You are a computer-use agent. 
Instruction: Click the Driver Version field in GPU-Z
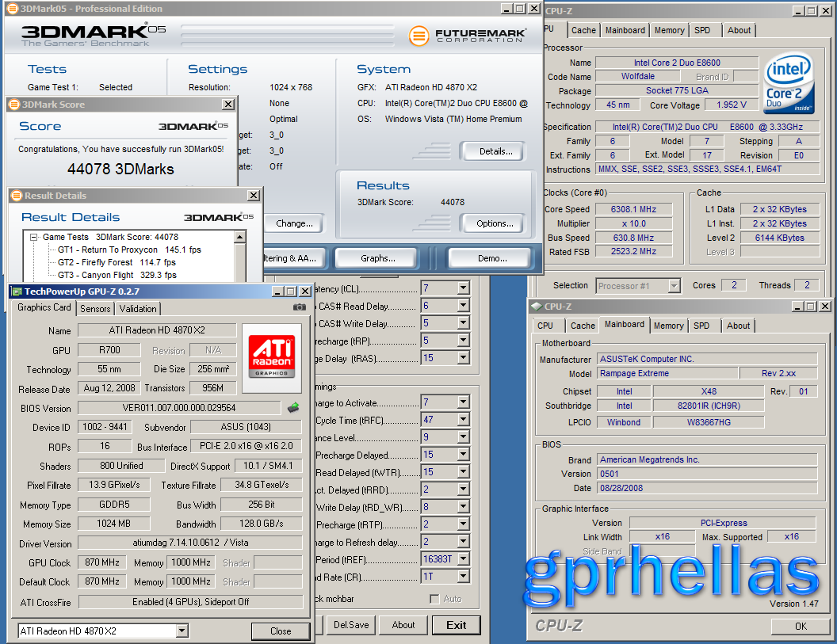coord(190,543)
